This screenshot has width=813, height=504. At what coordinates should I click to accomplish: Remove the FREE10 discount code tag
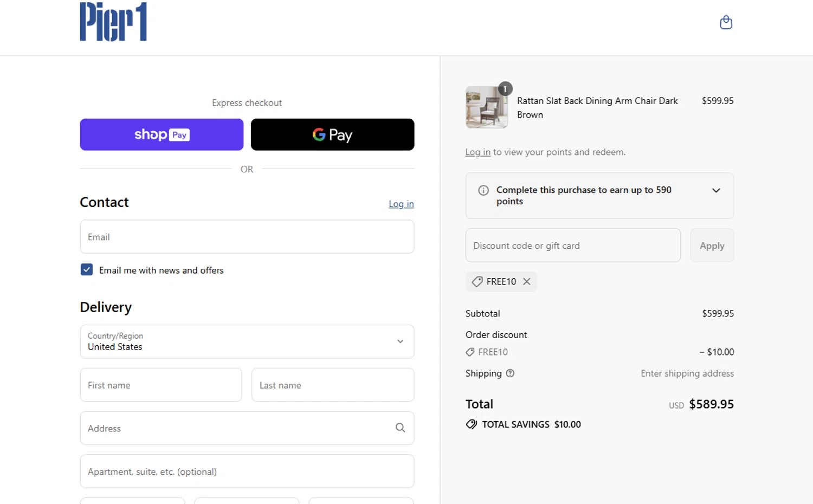(527, 282)
